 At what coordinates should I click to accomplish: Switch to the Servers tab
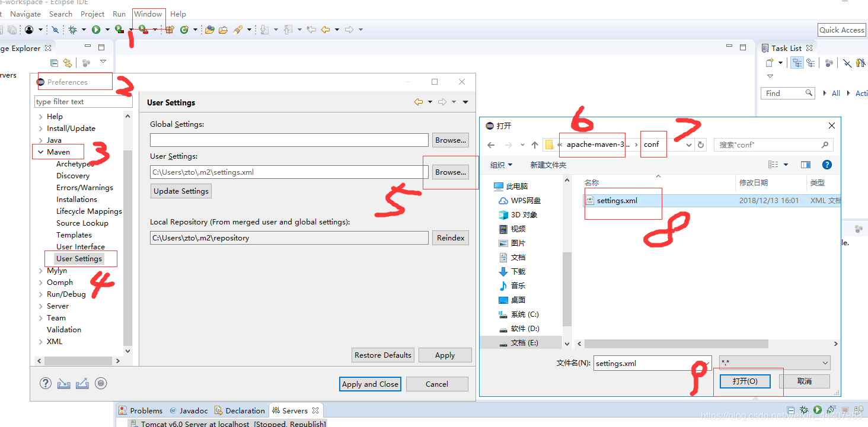tap(295, 410)
